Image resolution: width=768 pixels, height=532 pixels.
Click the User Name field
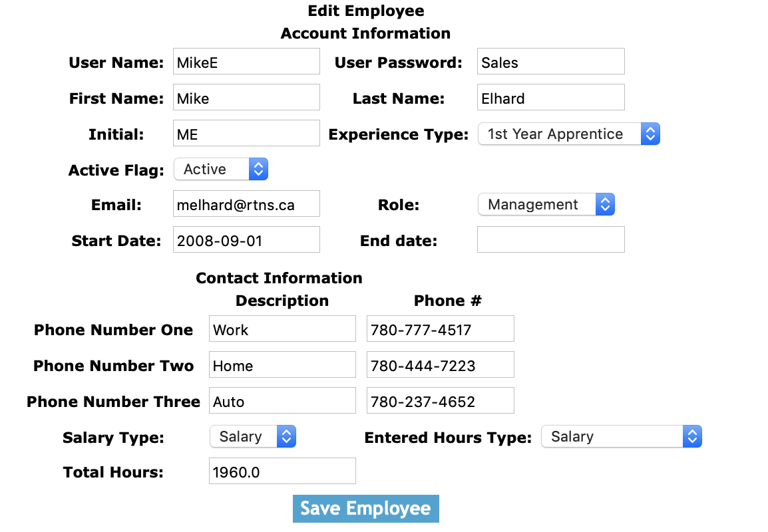[x=246, y=62]
